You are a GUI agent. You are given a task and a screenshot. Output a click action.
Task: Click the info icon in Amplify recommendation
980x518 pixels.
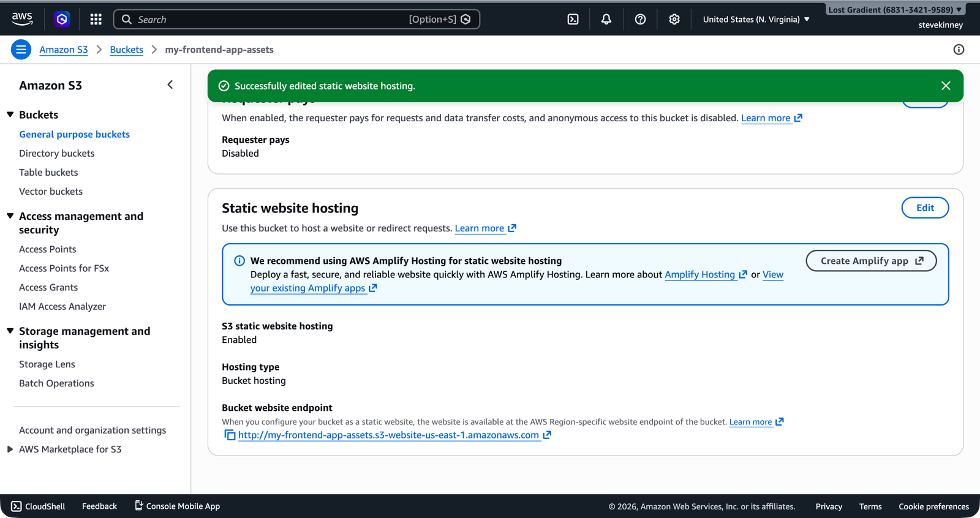[x=239, y=261]
